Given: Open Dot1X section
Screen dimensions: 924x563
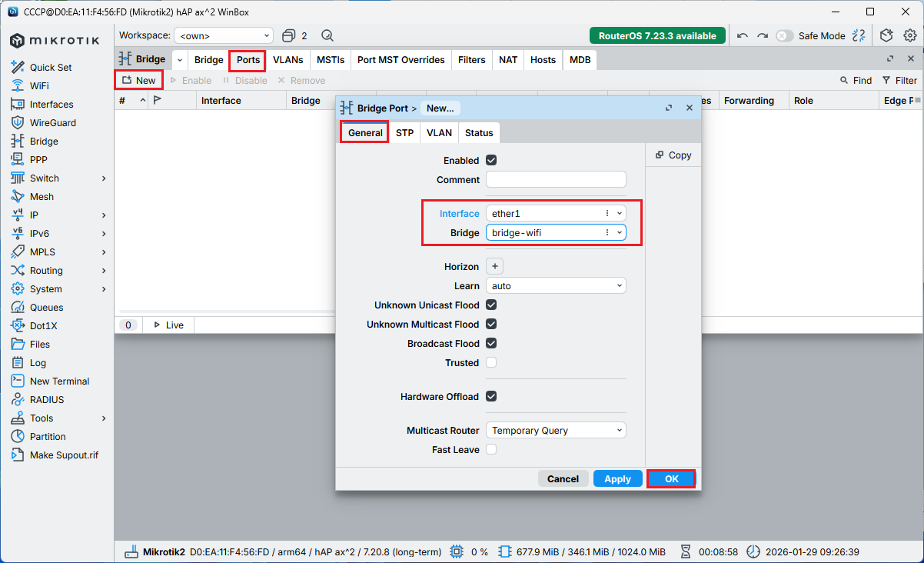Looking at the screenshot, I should coord(44,325).
